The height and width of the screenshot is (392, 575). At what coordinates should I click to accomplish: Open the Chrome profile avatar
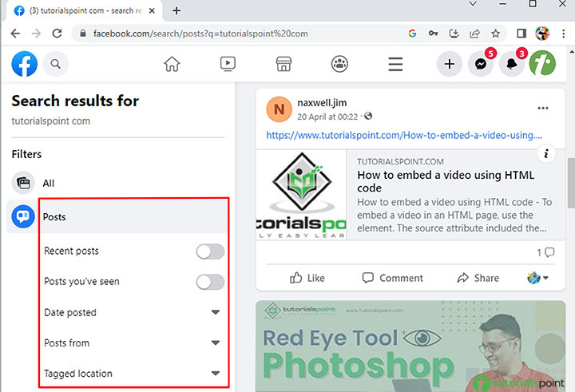tap(542, 34)
